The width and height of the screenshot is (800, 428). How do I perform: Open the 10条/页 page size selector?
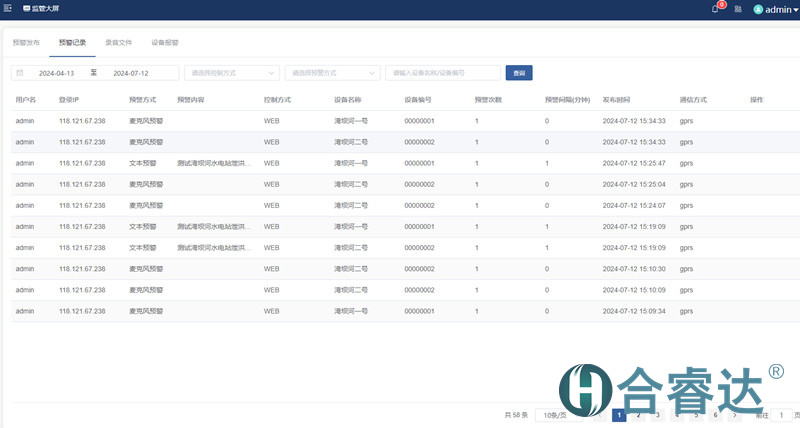click(557, 414)
